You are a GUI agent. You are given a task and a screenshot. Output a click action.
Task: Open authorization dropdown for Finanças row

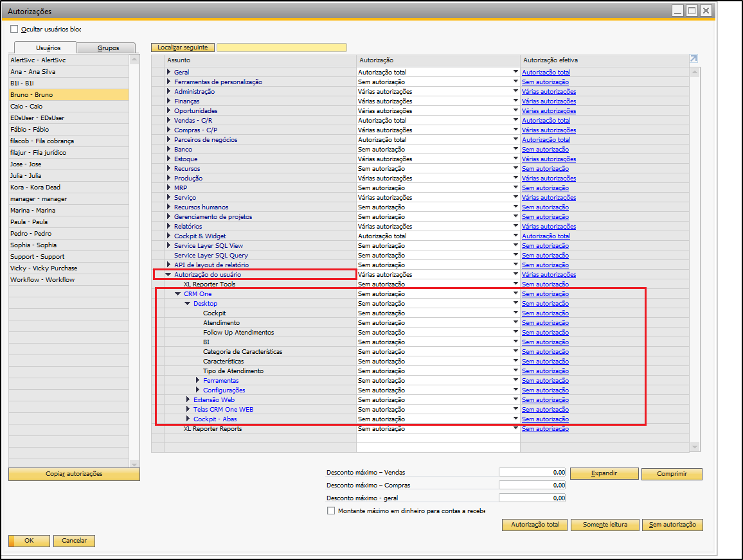(515, 101)
